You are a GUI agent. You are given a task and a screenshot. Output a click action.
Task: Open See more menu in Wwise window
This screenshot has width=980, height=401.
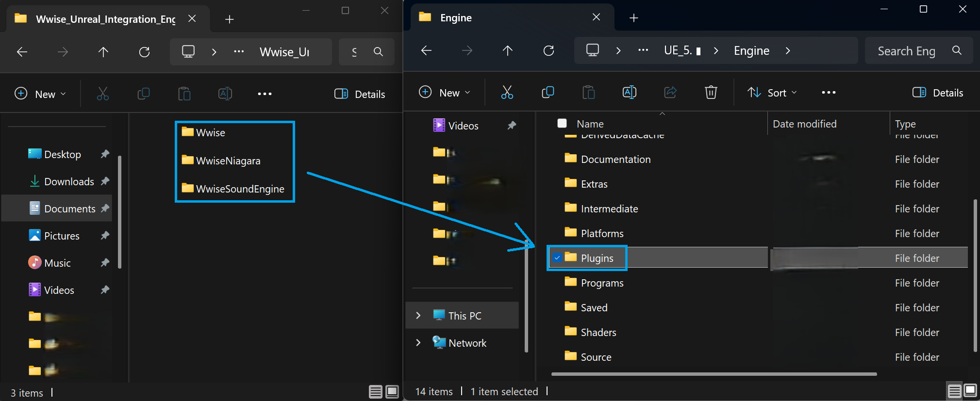click(x=265, y=94)
